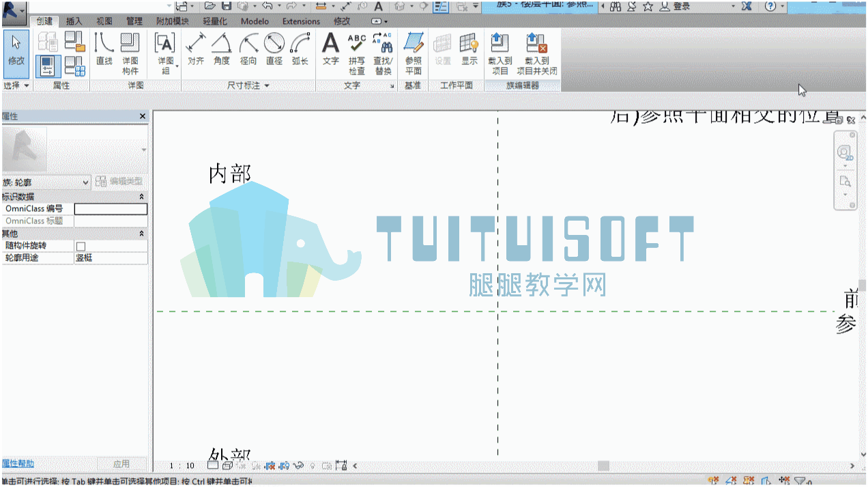This screenshot has width=868, height=487.
Task: Choose the 对齐 aligned dimension tool
Action: click(196, 49)
